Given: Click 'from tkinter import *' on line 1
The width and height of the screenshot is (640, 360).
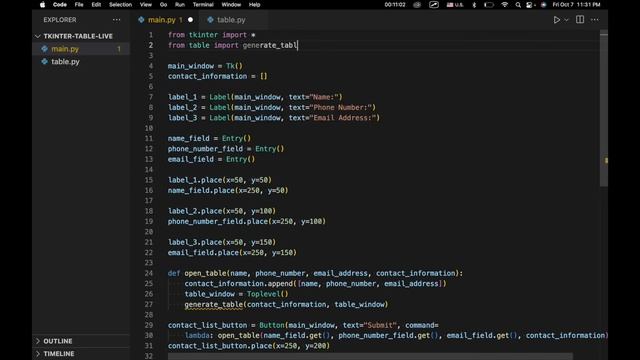Looking at the screenshot, I should 211,35.
